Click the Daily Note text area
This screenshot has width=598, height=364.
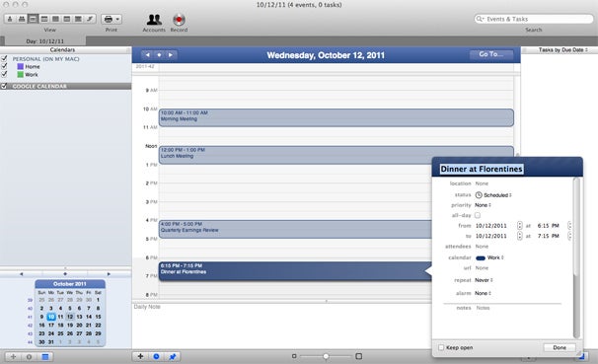point(282,326)
